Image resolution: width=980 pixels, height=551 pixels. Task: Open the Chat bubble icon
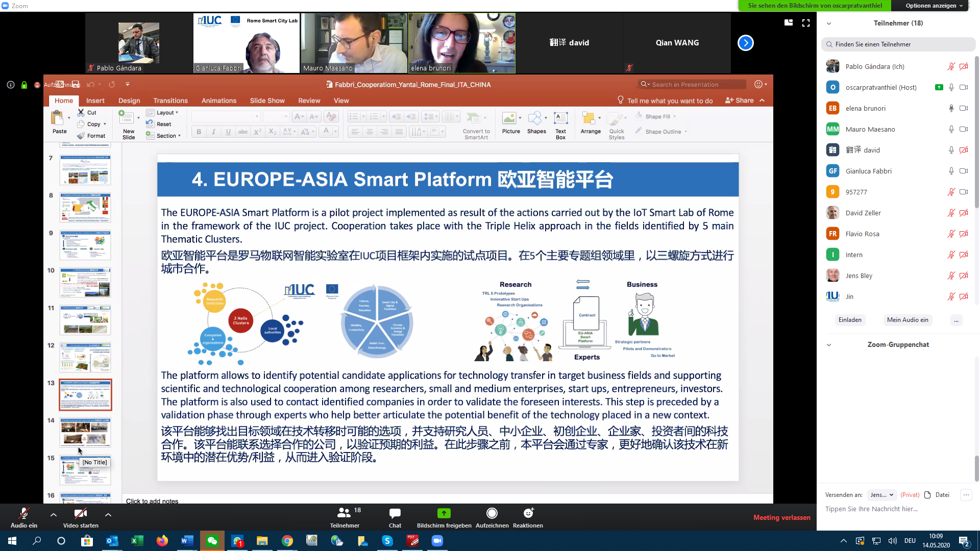pyautogui.click(x=395, y=513)
